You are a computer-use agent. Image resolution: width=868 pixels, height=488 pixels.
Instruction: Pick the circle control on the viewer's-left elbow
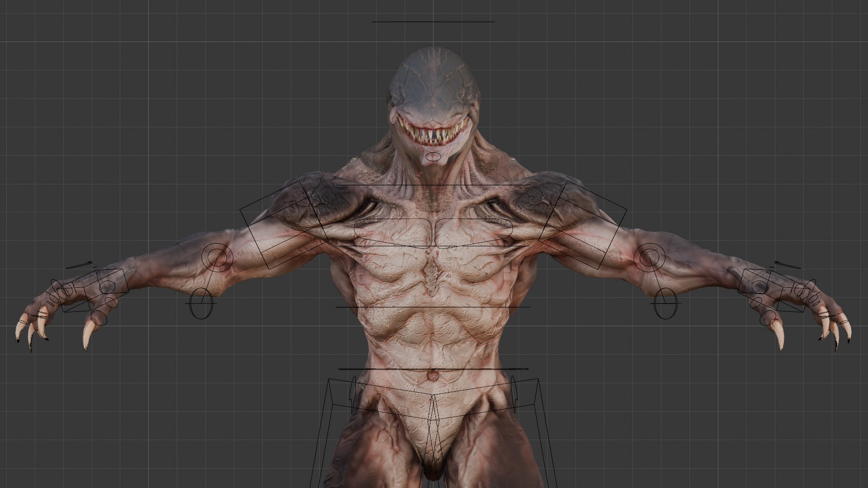point(217,258)
